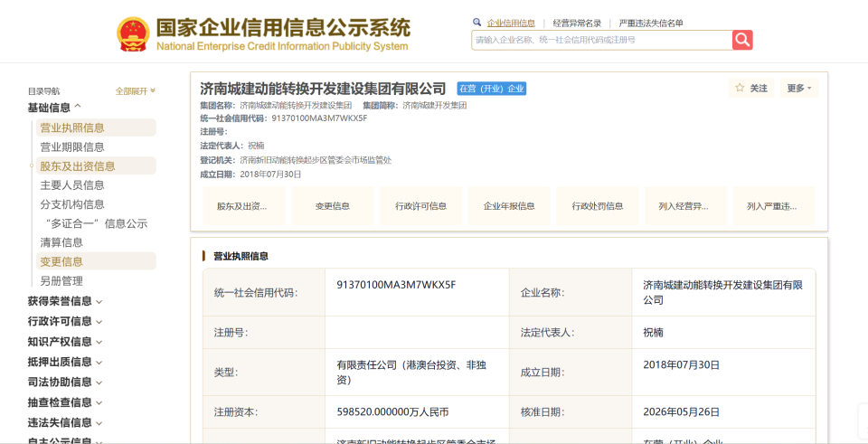Click the 变更信息 shortcut card
The width and height of the screenshot is (868, 444).
point(333,206)
